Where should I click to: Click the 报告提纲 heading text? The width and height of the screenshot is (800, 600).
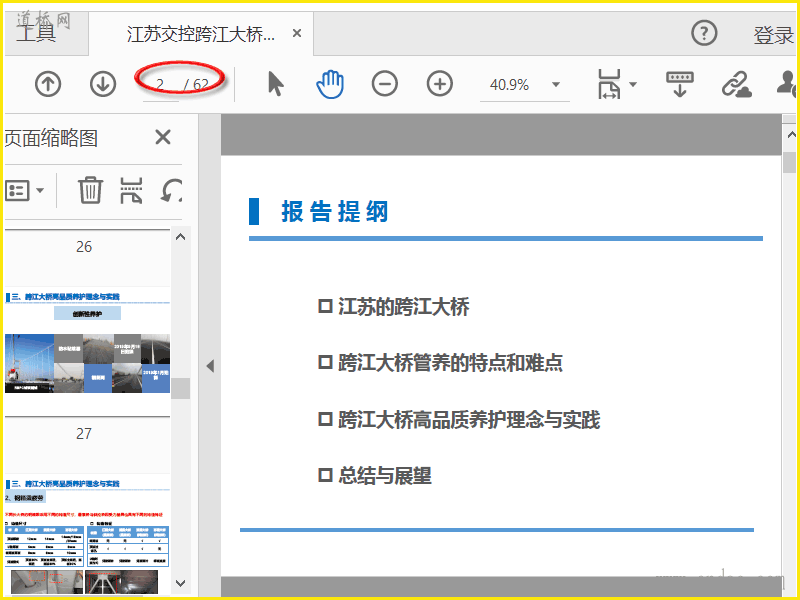coord(335,211)
